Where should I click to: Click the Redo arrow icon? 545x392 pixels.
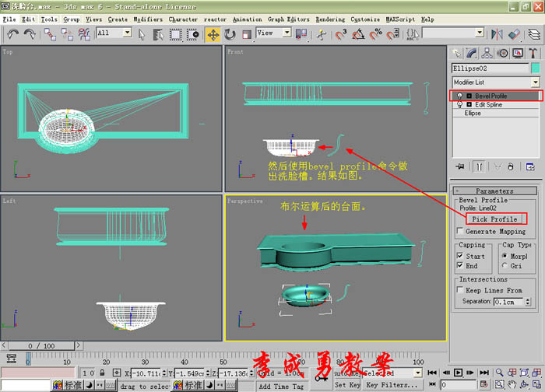(30, 34)
